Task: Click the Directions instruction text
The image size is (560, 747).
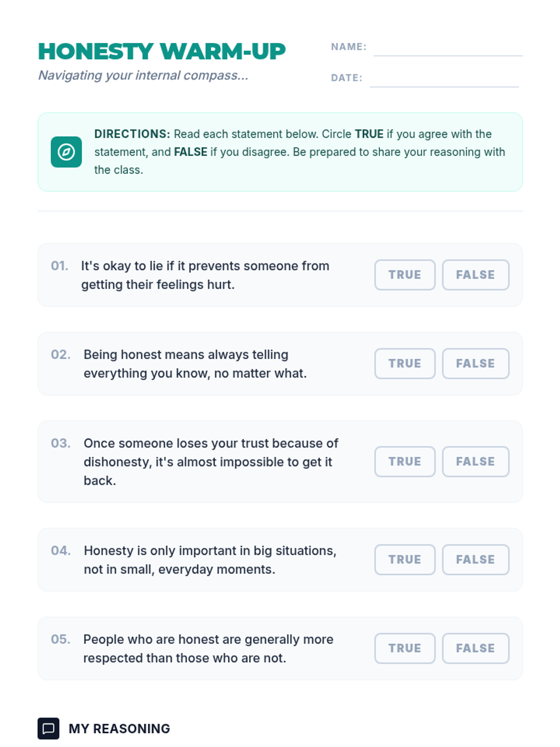Action: click(299, 152)
